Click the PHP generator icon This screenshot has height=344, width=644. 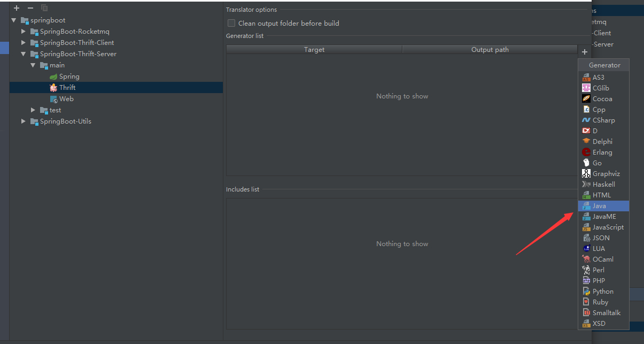pos(586,280)
